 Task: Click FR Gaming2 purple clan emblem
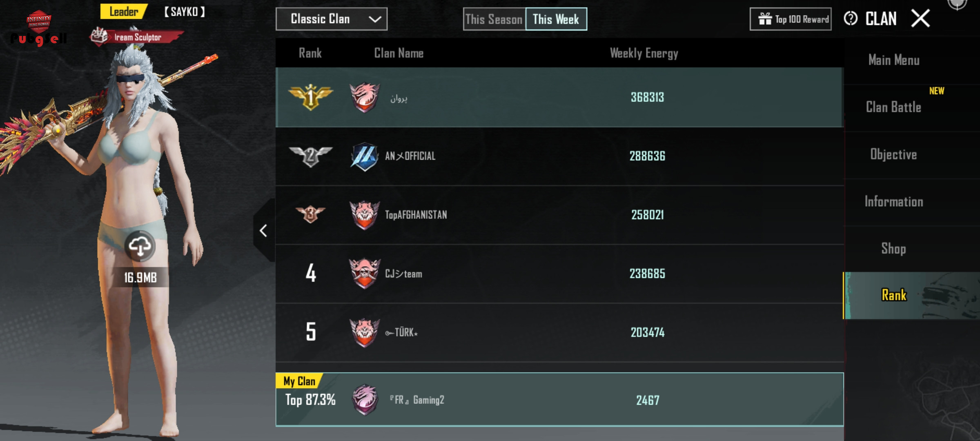(365, 400)
